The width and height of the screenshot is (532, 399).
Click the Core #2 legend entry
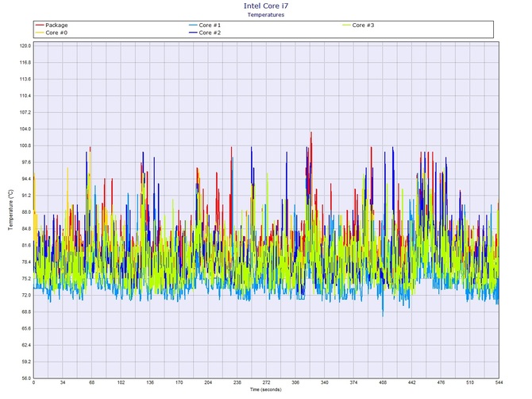point(205,33)
